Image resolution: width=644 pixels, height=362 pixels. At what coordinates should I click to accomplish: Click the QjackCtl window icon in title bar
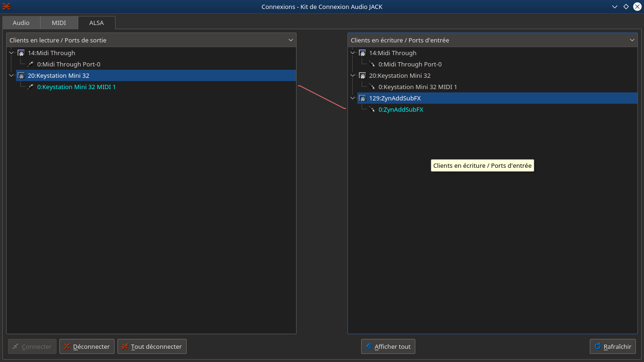tap(7, 7)
